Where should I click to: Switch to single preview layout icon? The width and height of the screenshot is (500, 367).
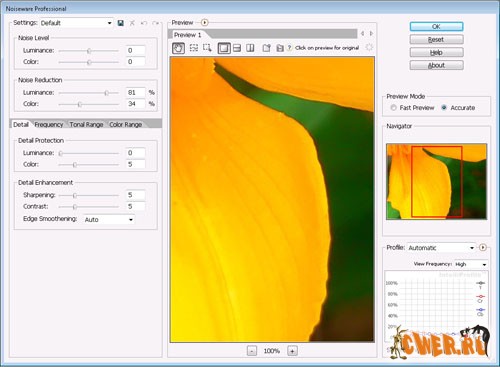coord(224,48)
